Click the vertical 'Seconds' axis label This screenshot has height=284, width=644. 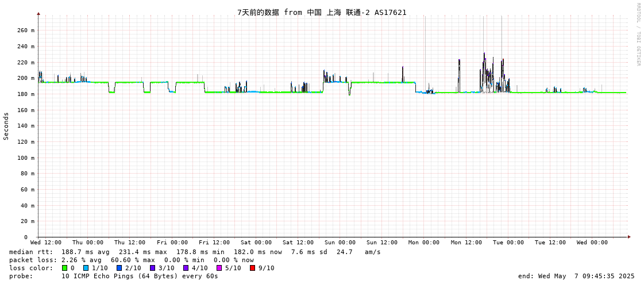6,126
